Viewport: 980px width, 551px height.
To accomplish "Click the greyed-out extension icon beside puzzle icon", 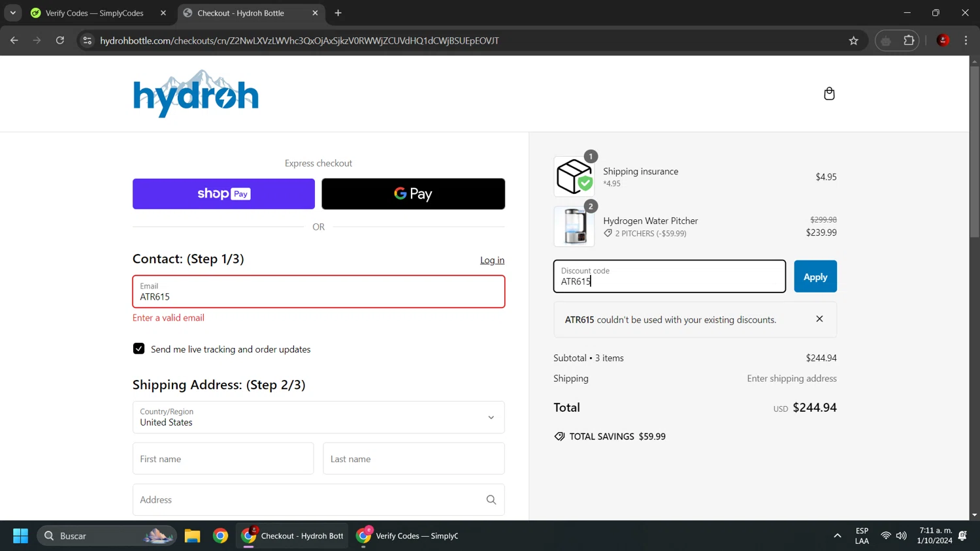I will coord(886,40).
